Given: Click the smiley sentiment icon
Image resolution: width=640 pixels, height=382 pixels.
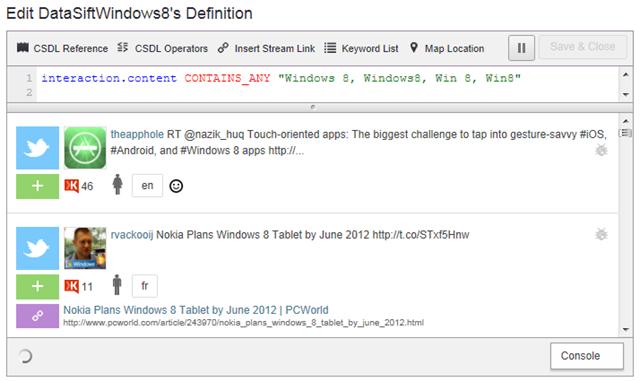Looking at the screenshot, I should click(x=176, y=186).
